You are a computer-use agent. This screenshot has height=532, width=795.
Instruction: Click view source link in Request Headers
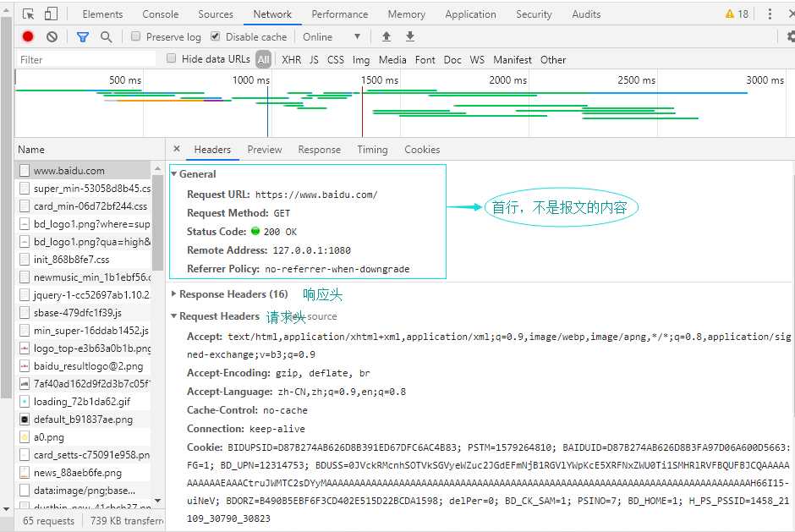tap(315, 316)
